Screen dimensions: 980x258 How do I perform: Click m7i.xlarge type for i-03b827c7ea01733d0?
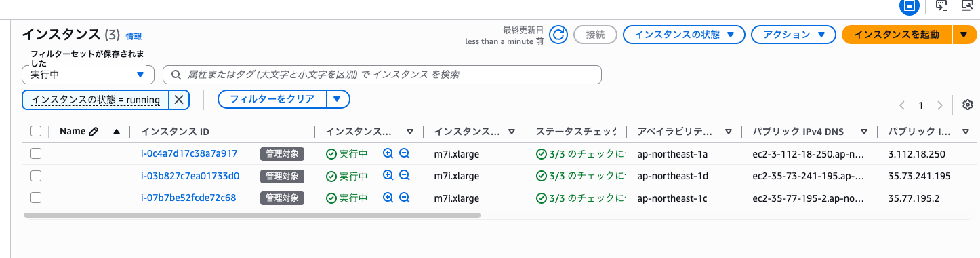457,176
